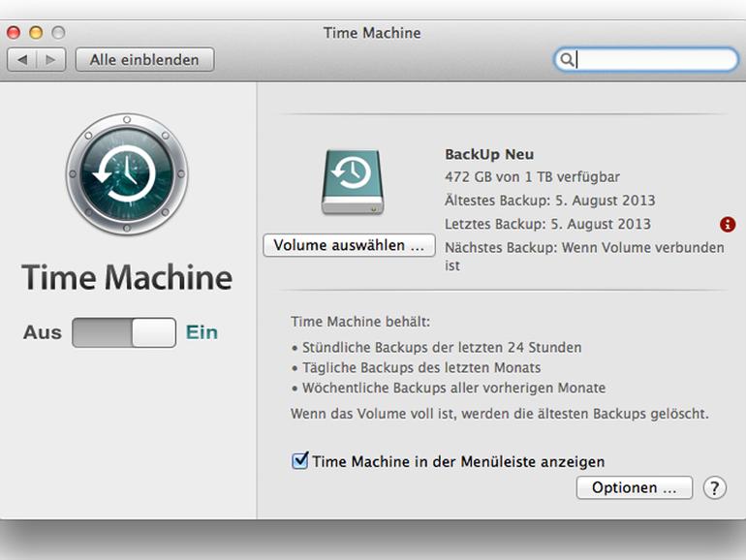This screenshot has width=746, height=560.
Task: Click the Ein label beside switch
Action: pyautogui.click(x=202, y=332)
